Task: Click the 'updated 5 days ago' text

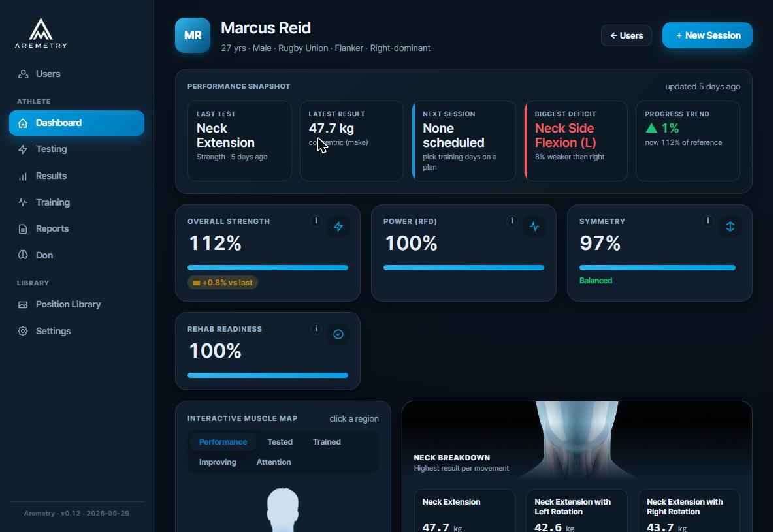Action: click(x=702, y=87)
